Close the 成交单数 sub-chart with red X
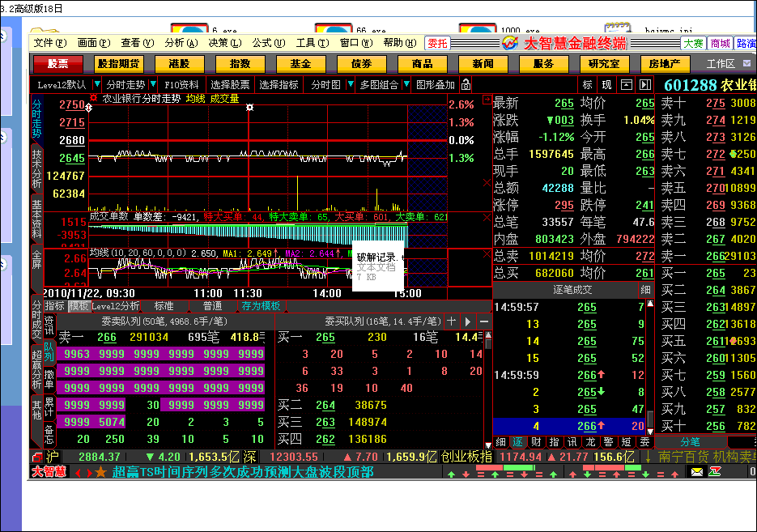Screen dimensions: 757x532 (487, 218)
